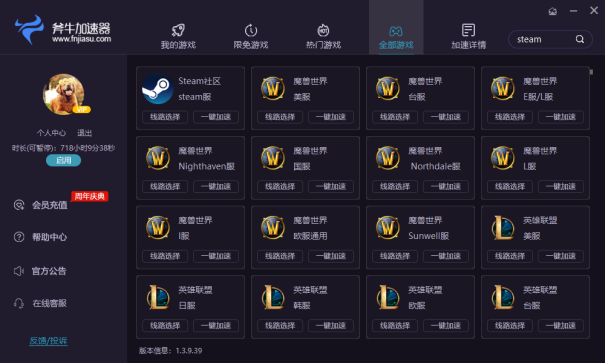Click 一键加速 for 英雄联盟 日服

coord(216,326)
